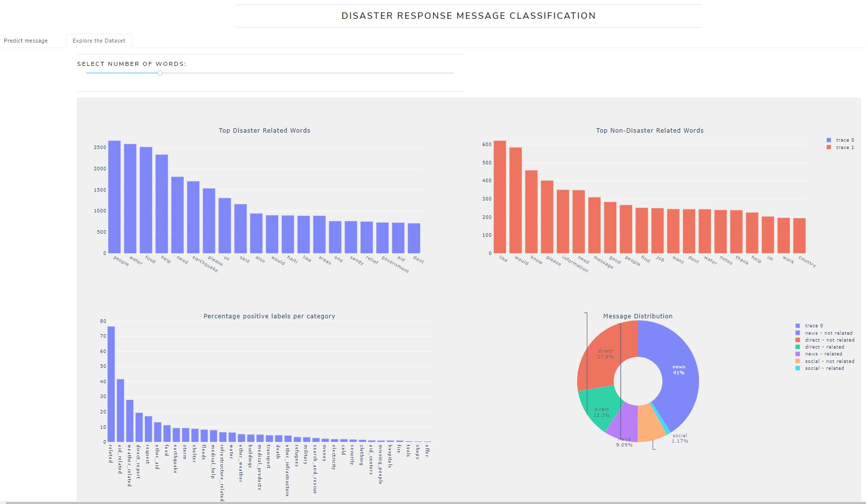Hide 'news - related' legend entry

(824, 354)
